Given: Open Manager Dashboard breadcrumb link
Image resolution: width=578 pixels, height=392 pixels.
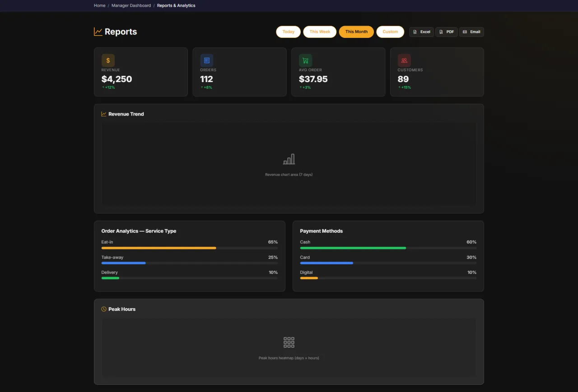Looking at the screenshot, I should click(x=131, y=5).
